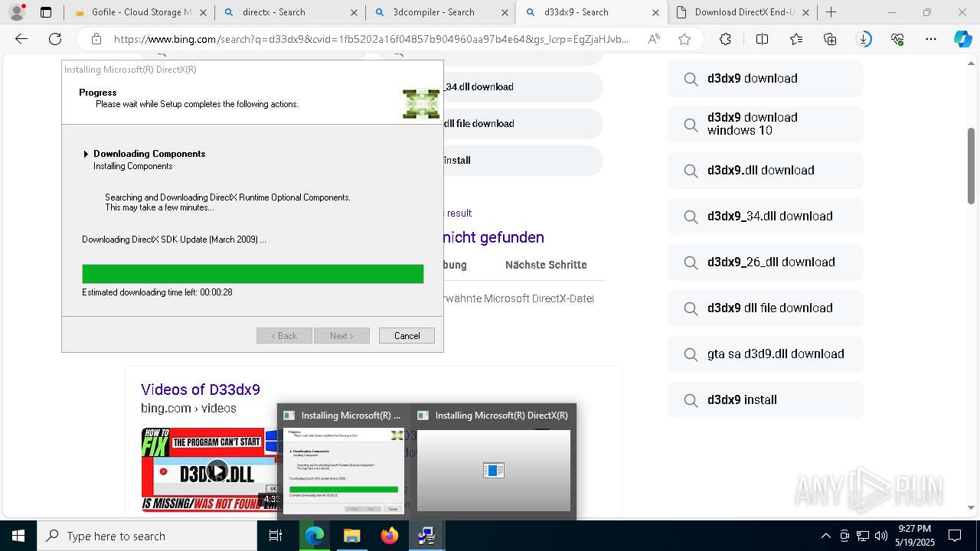The height and width of the screenshot is (551, 980).
Task: Open the Edge profile icon
Action: [x=17, y=12]
